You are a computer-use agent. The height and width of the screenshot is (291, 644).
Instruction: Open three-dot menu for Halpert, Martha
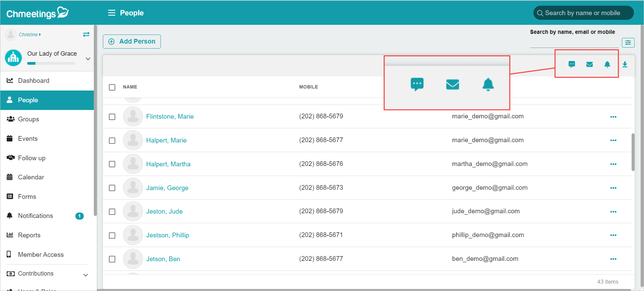pos(613,164)
